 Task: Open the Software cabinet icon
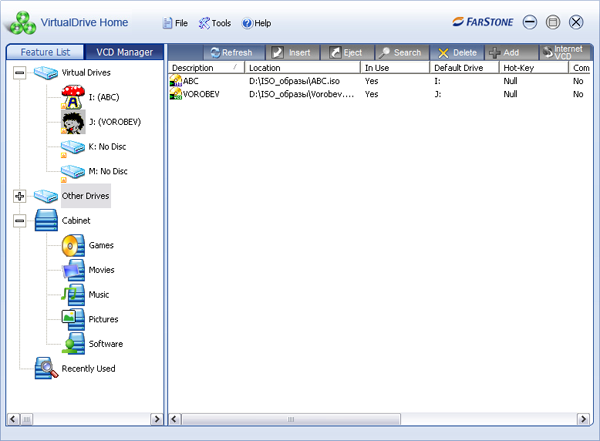pyautogui.click(x=73, y=343)
